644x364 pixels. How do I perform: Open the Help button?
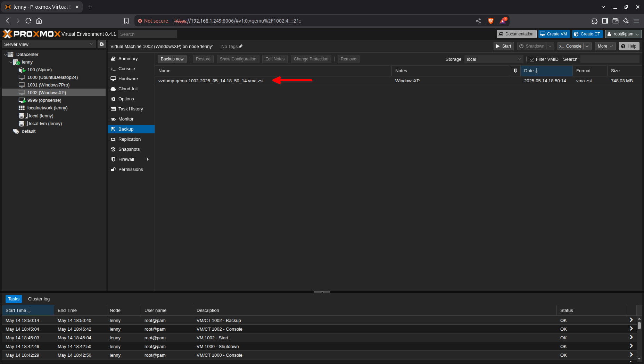click(x=629, y=46)
